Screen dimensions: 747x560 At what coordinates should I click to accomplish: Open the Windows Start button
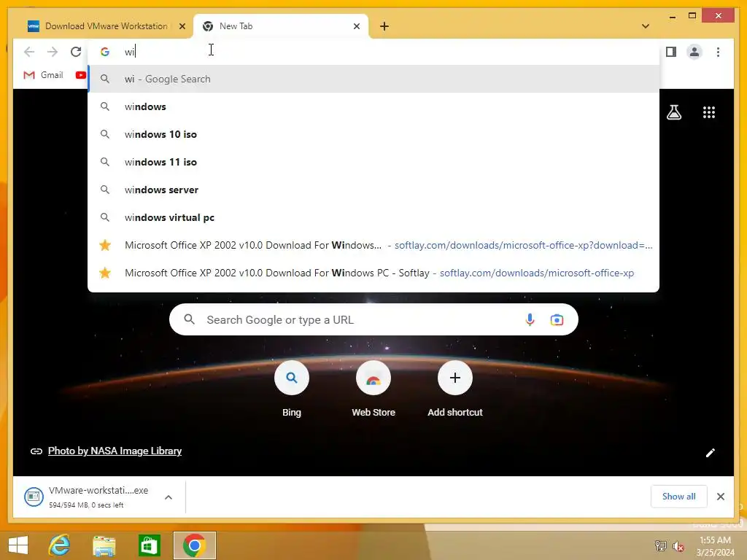click(18, 545)
